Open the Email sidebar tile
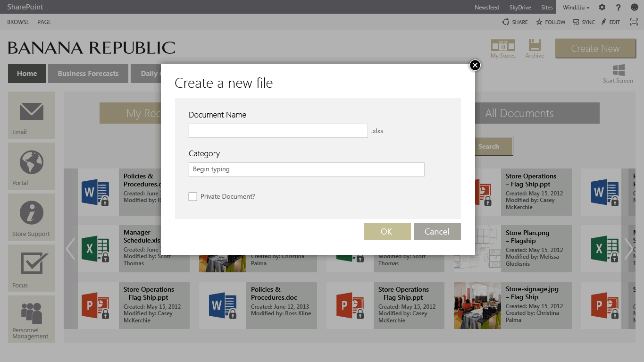This screenshot has height=362, width=644. [x=32, y=115]
